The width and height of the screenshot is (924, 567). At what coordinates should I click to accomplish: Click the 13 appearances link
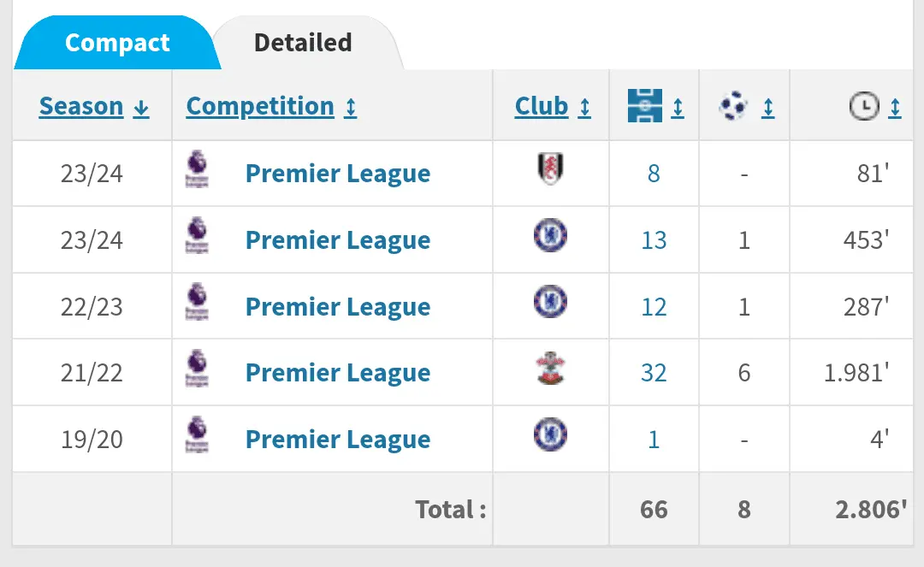(654, 240)
